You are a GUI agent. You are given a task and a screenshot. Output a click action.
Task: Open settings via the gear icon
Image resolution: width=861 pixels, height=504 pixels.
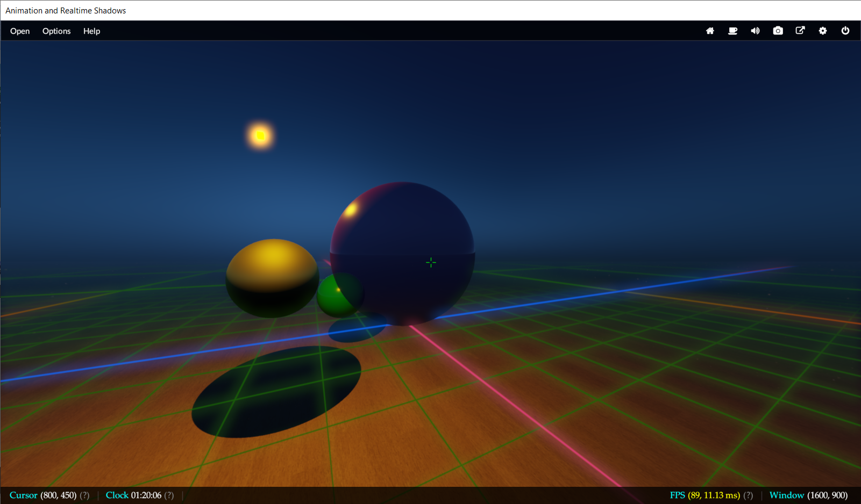[x=823, y=31]
